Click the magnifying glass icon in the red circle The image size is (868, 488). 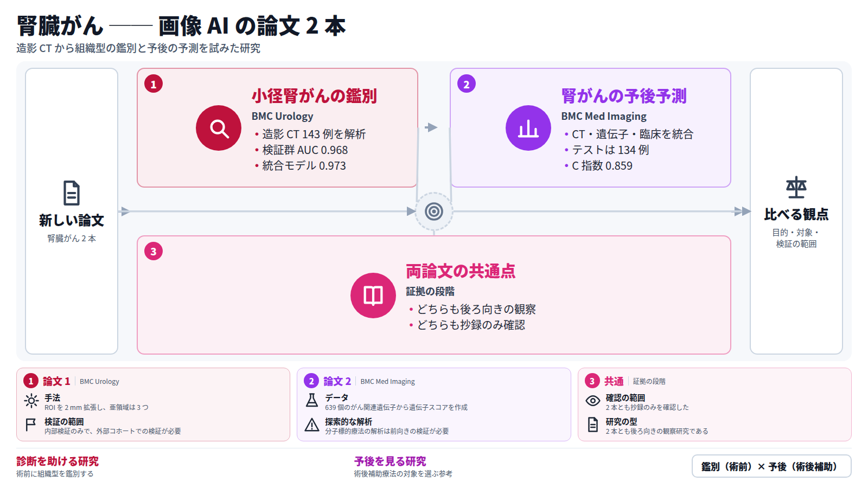click(x=219, y=128)
